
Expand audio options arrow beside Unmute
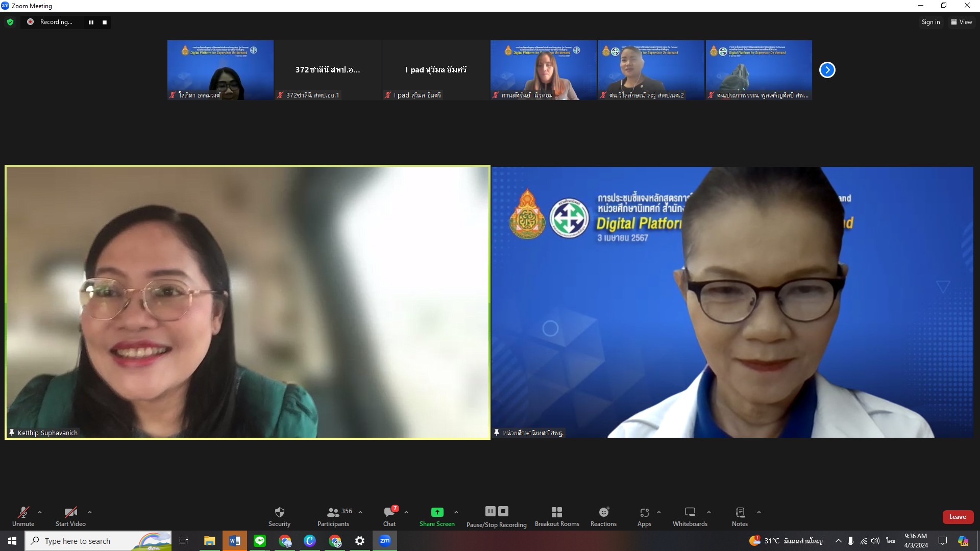[x=40, y=512]
